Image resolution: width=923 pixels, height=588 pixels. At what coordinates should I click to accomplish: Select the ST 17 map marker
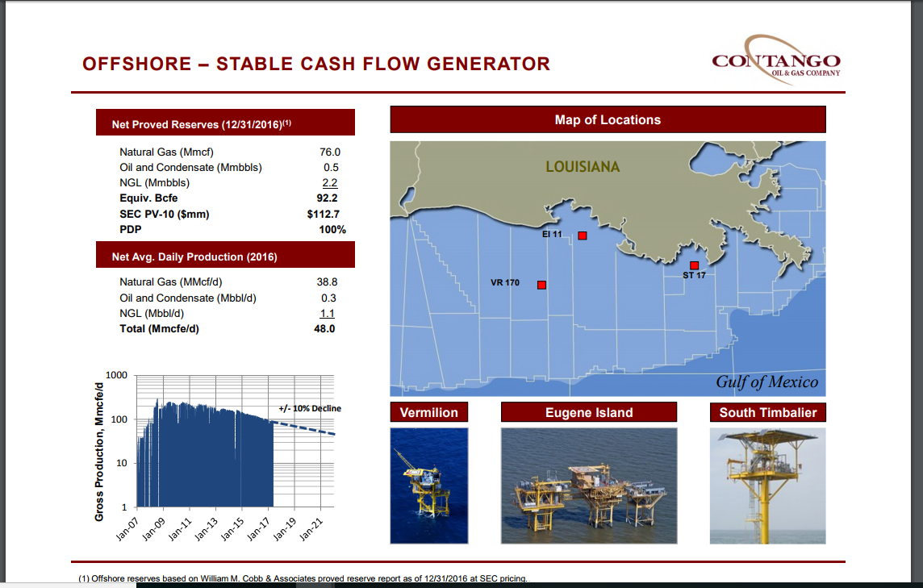point(694,264)
